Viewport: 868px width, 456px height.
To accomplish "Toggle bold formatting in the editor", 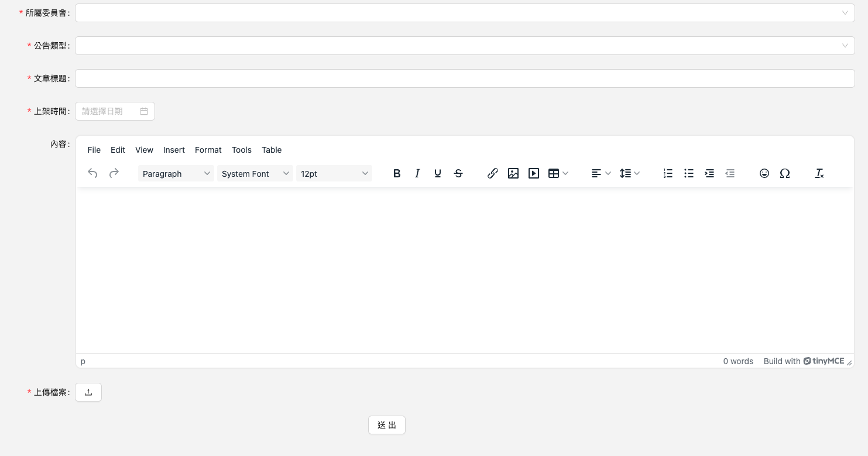I will pos(397,173).
